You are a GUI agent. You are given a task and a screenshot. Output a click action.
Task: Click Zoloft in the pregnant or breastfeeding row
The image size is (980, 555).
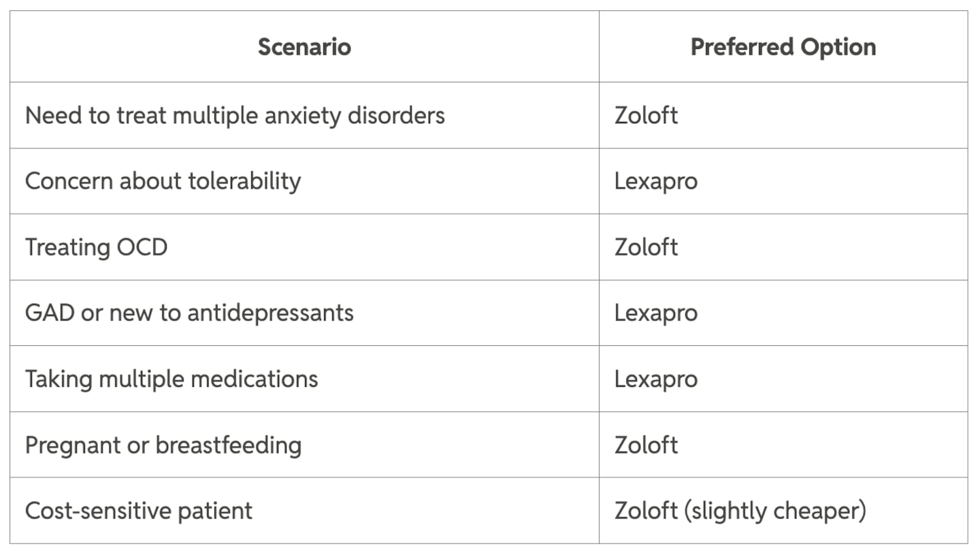click(x=646, y=445)
